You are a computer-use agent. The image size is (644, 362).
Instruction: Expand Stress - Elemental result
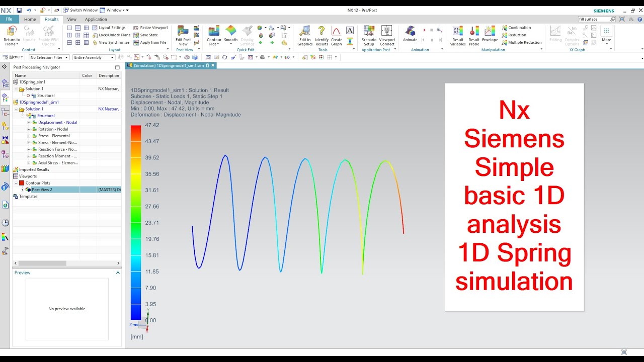coord(29,136)
